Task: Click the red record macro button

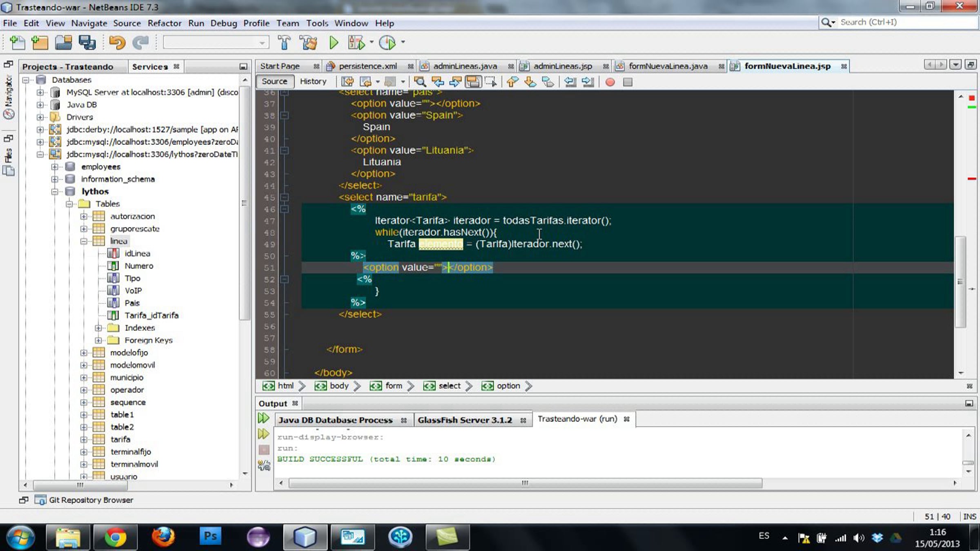Action: (x=610, y=82)
